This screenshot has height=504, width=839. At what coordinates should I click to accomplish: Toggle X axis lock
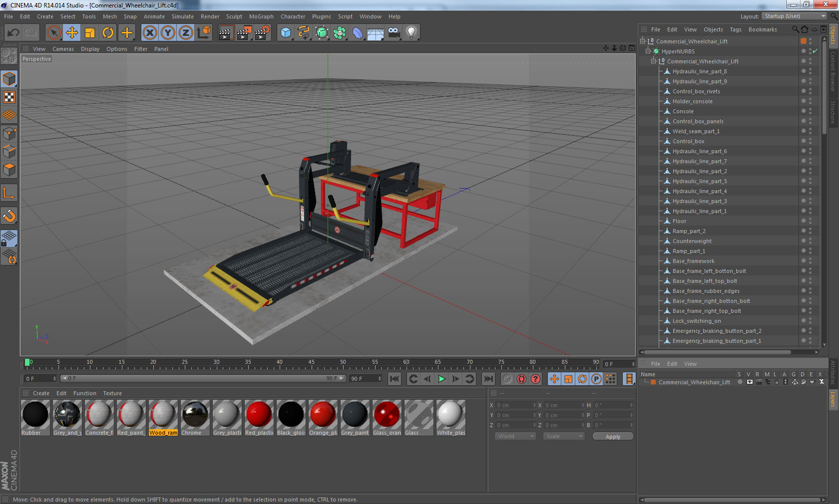tap(149, 33)
